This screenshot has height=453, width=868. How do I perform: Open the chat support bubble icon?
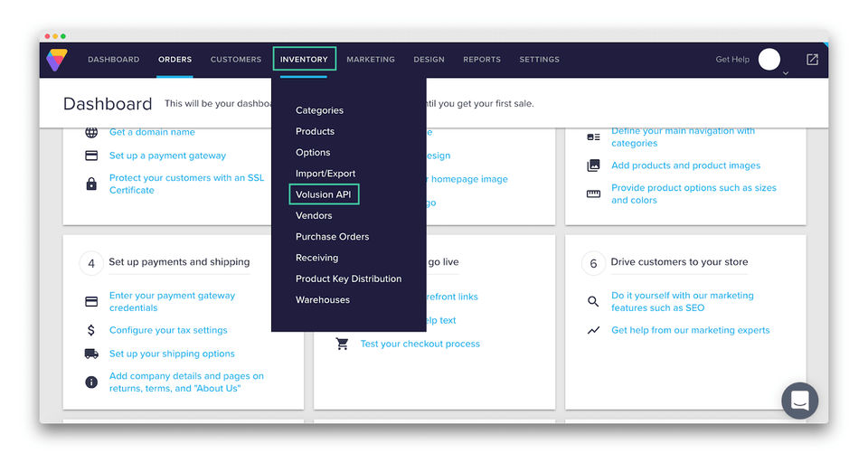(800, 401)
